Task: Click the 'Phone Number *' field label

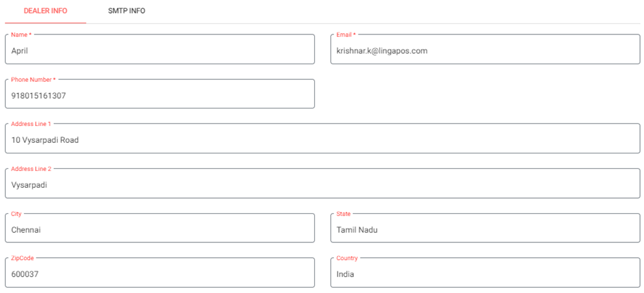Action: [x=33, y=79]
